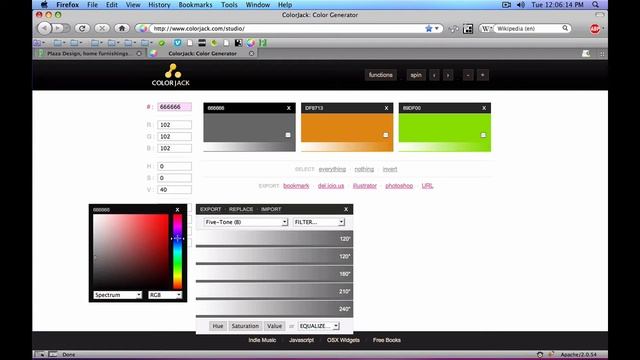Click the volume icon in menu bar
The height and width of the screenshot is (360, 640).
[520, 5]
